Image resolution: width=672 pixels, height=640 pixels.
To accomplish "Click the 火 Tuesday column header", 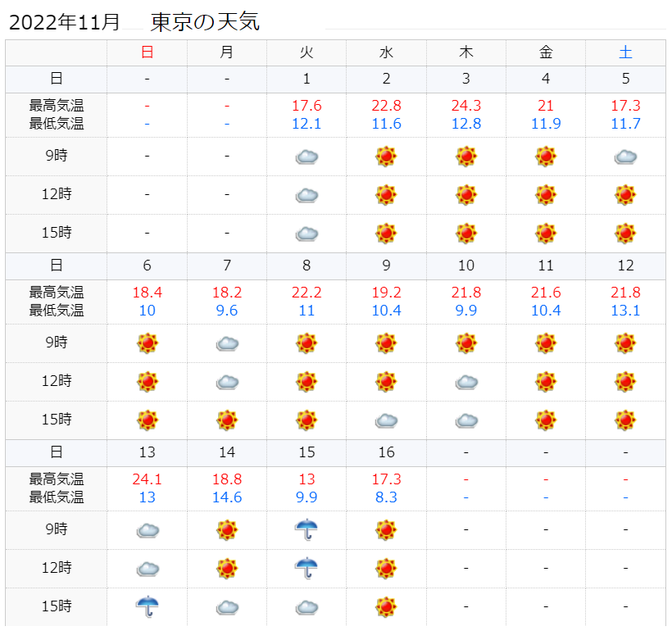I will click(x=306, y=52).
